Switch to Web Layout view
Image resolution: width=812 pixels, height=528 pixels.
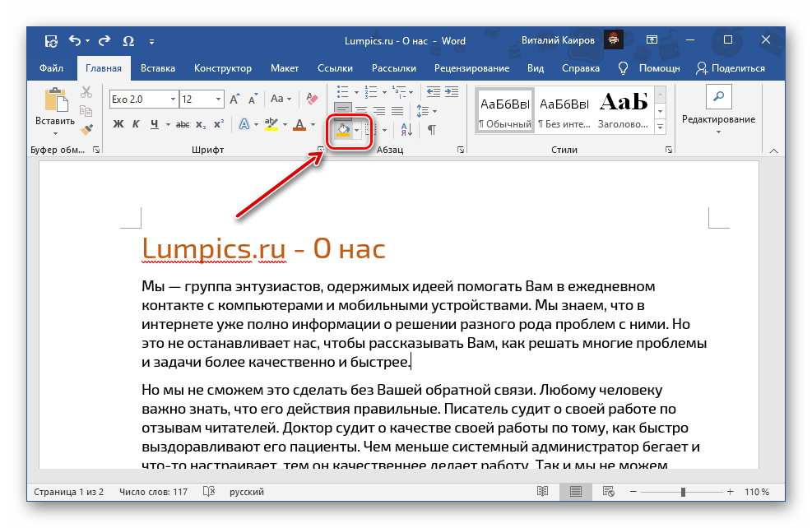click(609, 491)
